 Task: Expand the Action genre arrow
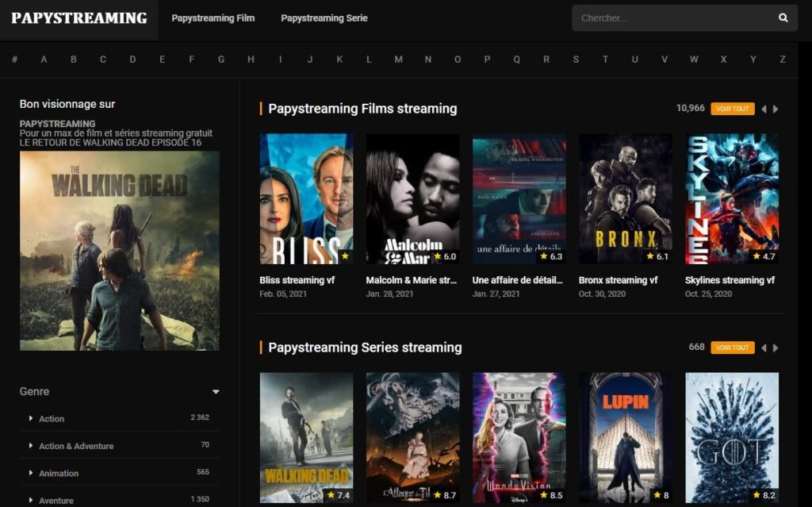tap(31, 418)
